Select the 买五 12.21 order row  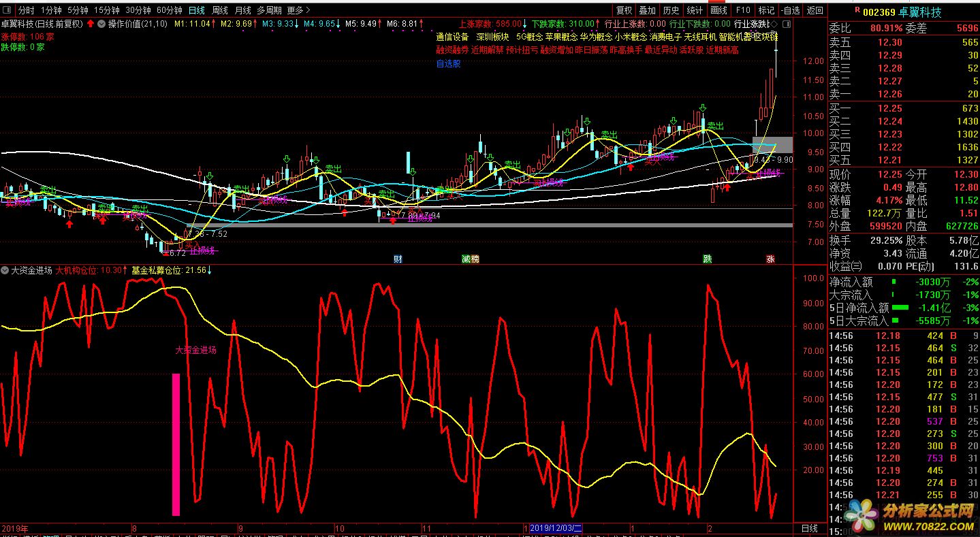tap(904, 160)
